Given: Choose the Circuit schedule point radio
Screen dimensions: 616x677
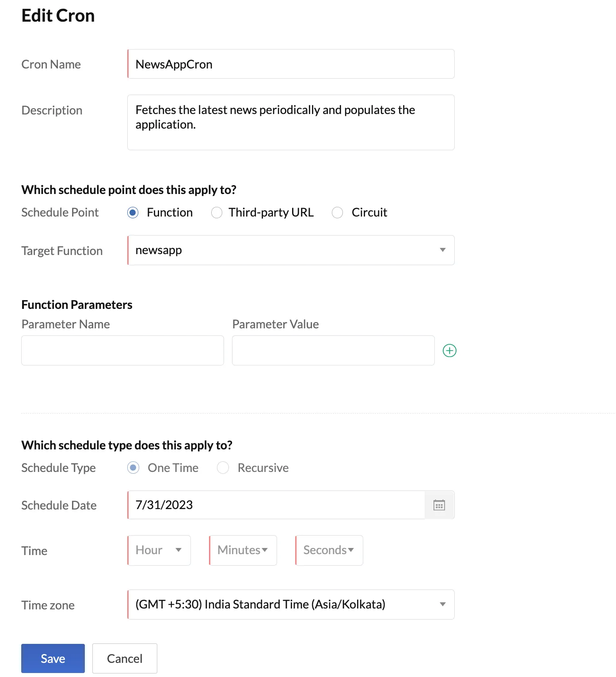Looking at the screenshot, I should click(x=337, y=213).
